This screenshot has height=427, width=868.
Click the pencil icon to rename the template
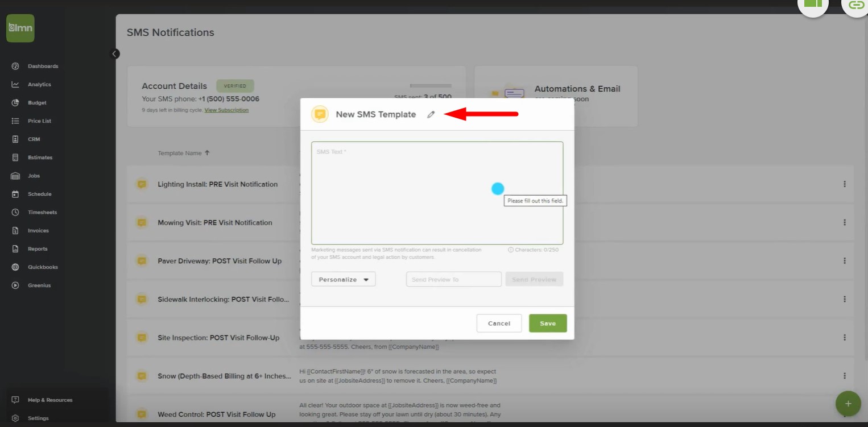coord(431,115)
